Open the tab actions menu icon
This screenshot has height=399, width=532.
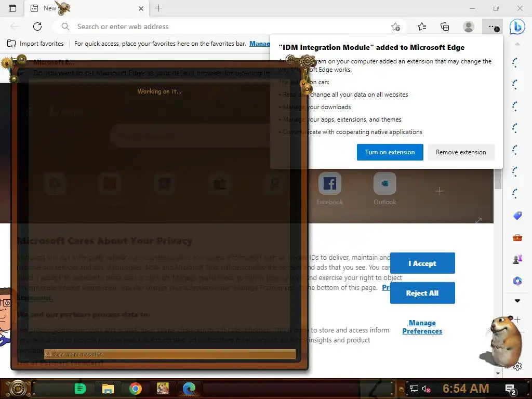click(12, 8)
